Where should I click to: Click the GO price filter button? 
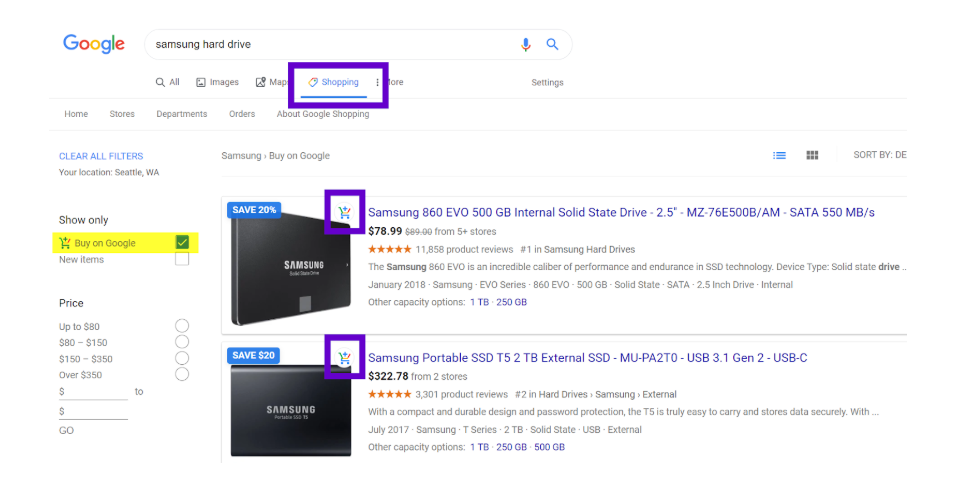click(66, 431)
